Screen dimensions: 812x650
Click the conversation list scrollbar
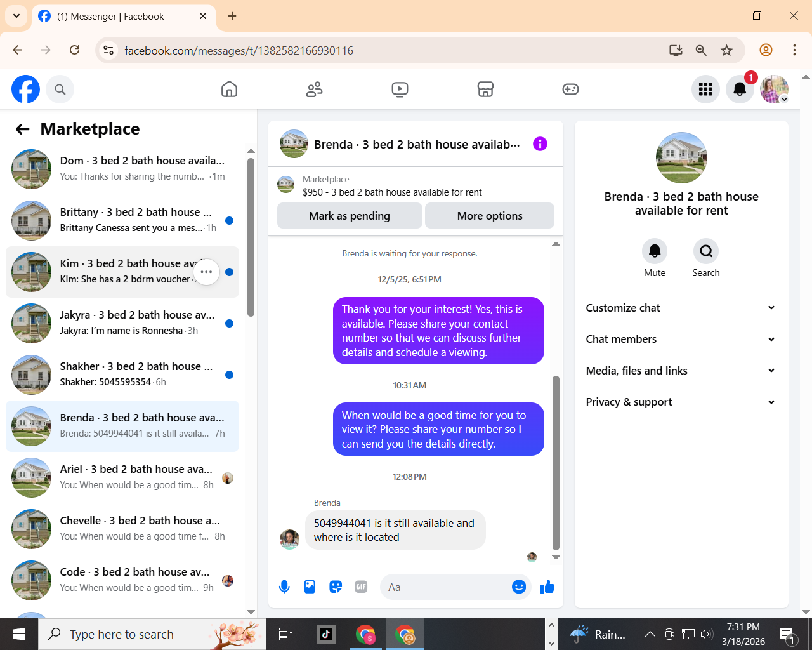pyautogui.click(x=251, y=237)
